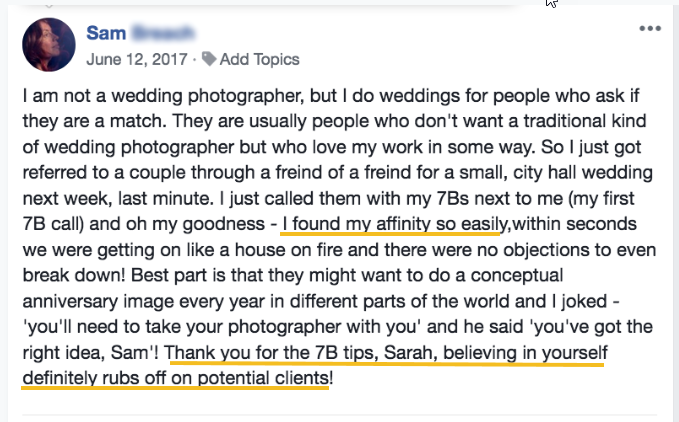Open the June 12, 2017 timestamp
Screen dimensions: 679x422
137,59
